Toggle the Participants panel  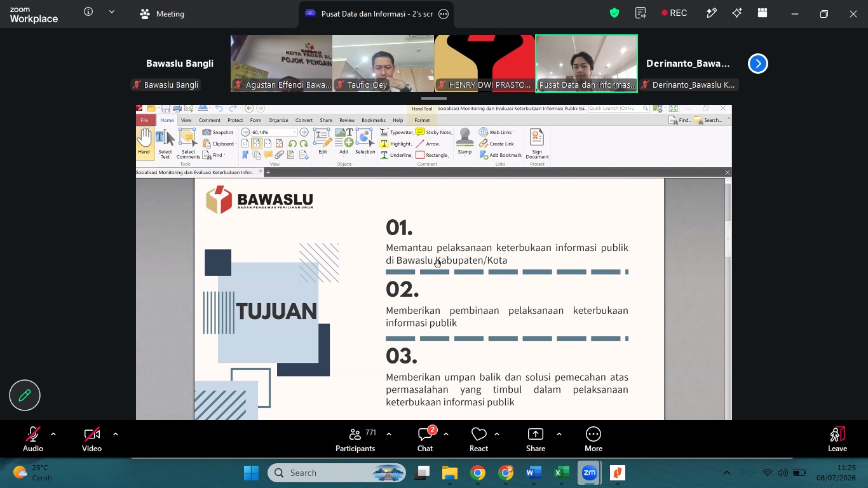point(355,438)
